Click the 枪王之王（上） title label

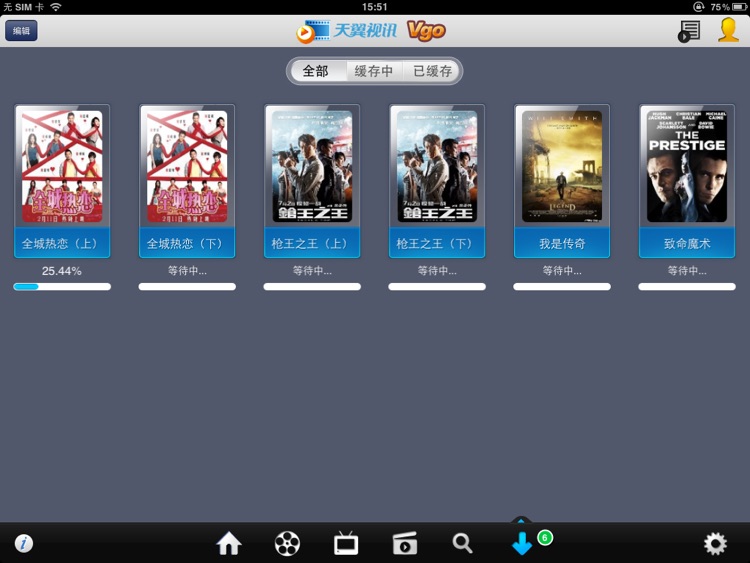click(x=312, y=243)
